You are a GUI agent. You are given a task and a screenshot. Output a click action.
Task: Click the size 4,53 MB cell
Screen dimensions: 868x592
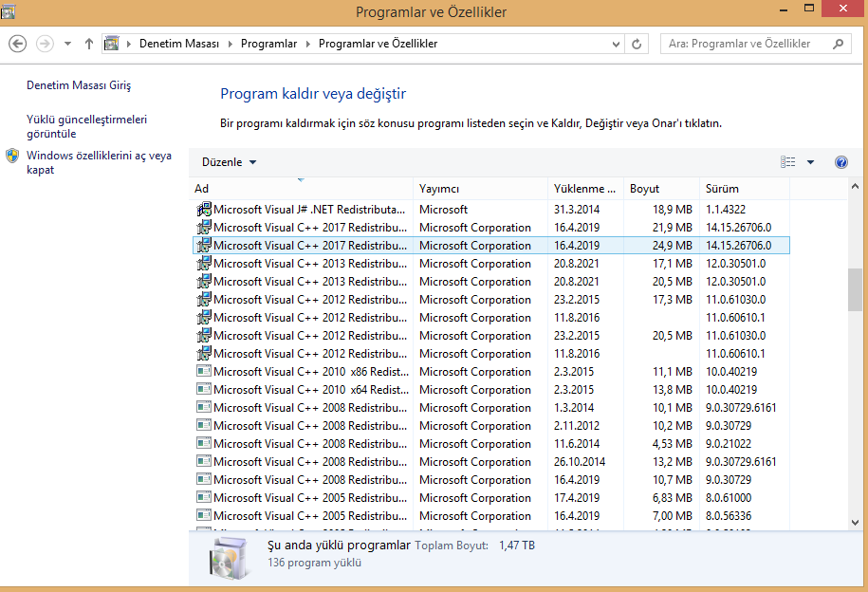[x=672, y=444]
